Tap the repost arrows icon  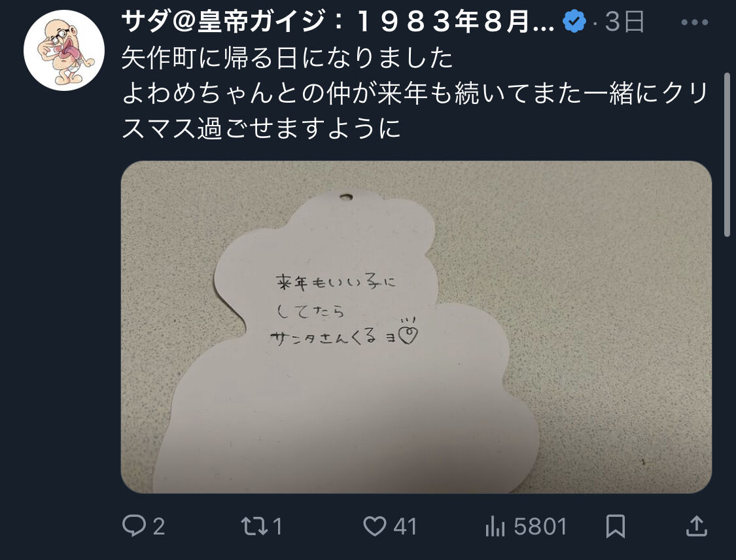(254, 526)
